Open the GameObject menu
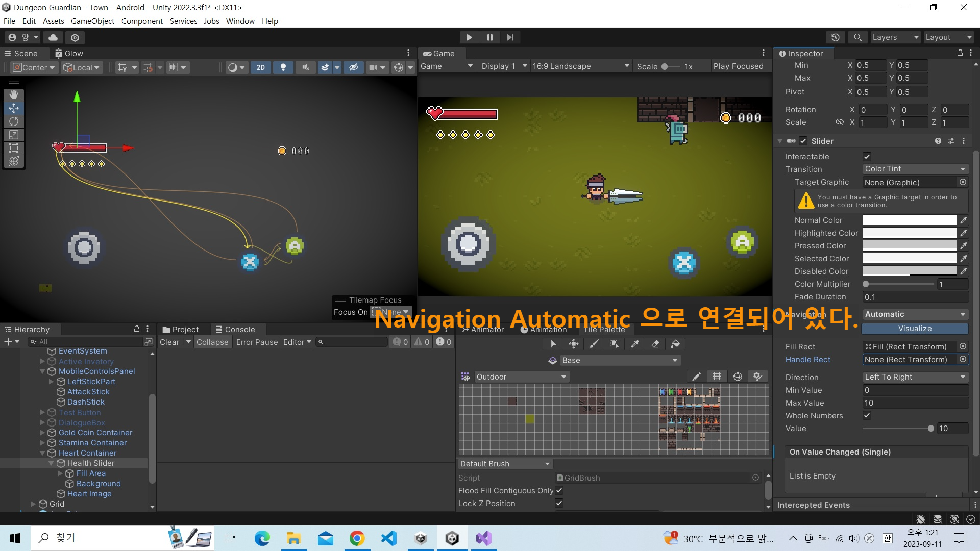The width and height of the screenshot is (980, 551). 92,21
